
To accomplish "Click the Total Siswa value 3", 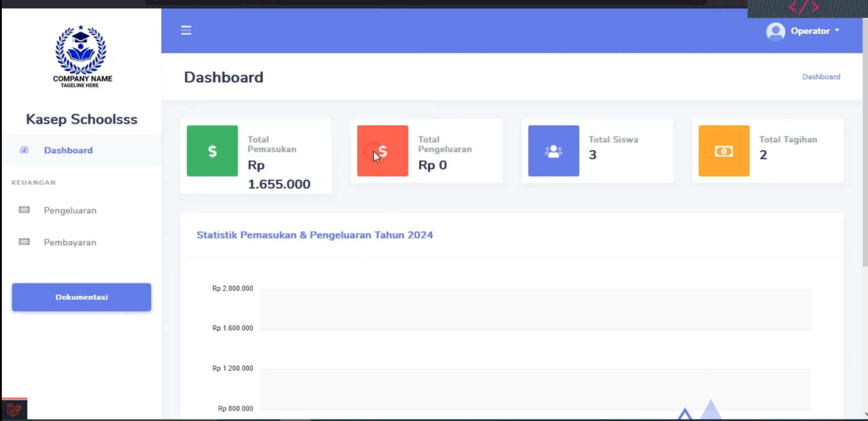I will click(592, 155).
